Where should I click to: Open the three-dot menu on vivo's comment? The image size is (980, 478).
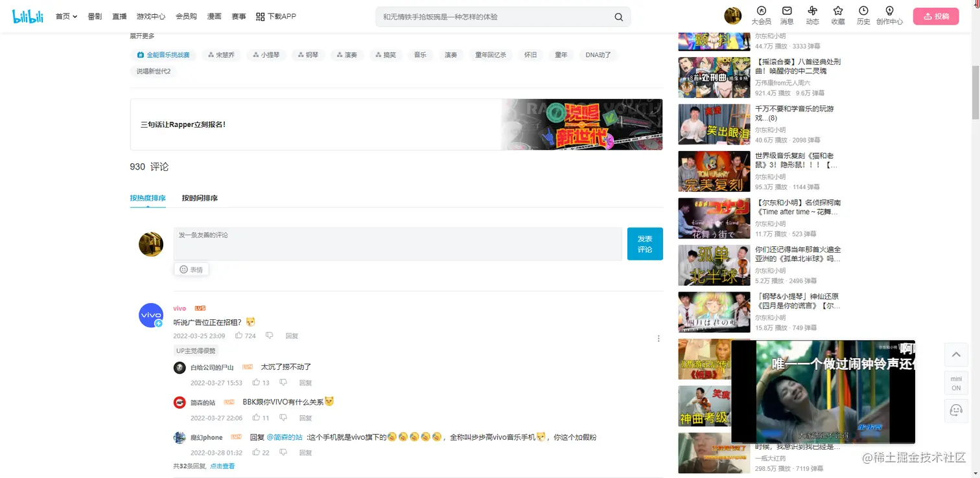659,338
